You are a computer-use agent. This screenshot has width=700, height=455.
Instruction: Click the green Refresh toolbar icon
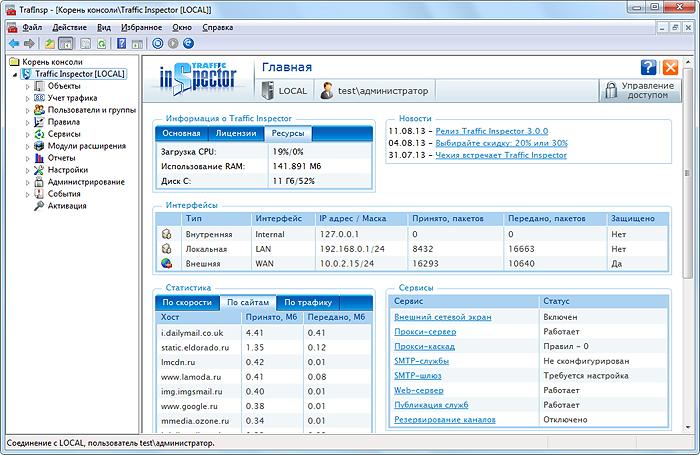pyautogui.click(x=102, y=43)
